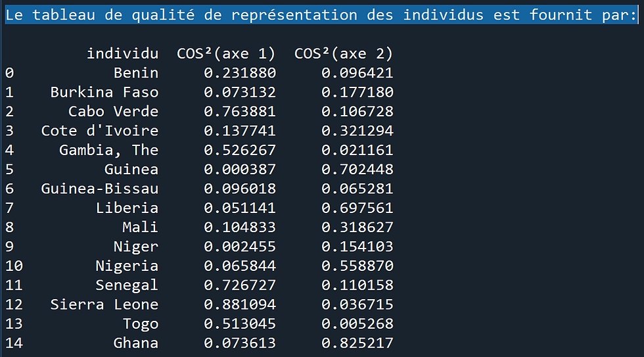644x357 pixels.
Task: Click row index 0 beside Benin
Action: click(9, 73)
